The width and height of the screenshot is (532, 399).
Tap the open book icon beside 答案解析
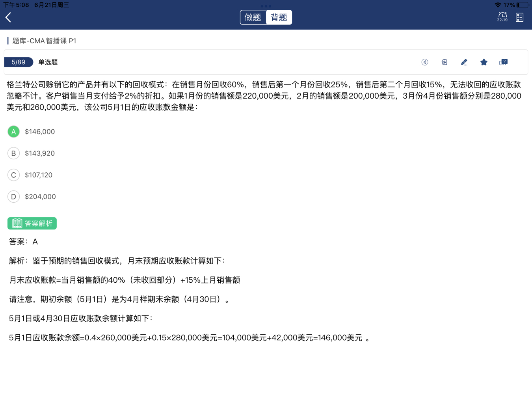click(x=17, y=224)
